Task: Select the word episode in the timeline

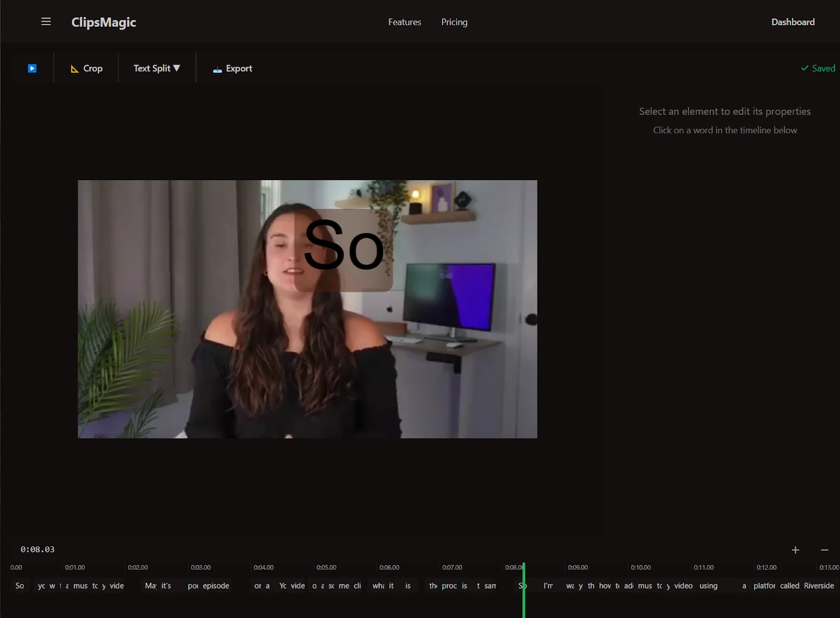Action: click(217, 585)
